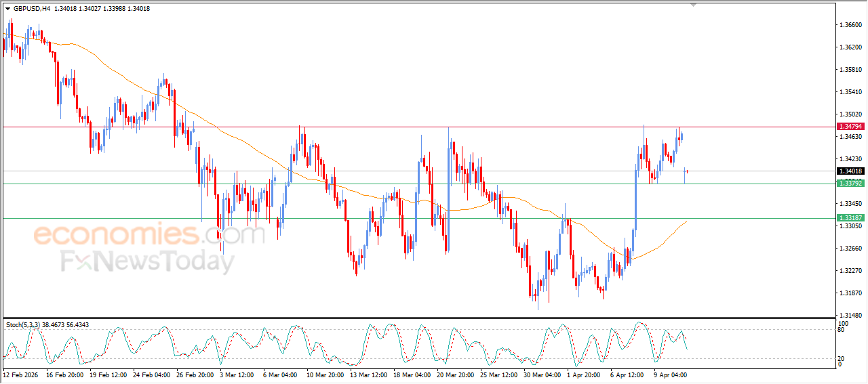Screen dimensions: 868x384
Task: Click the economies.com watermark logo
Action: [x=149, y=235]
